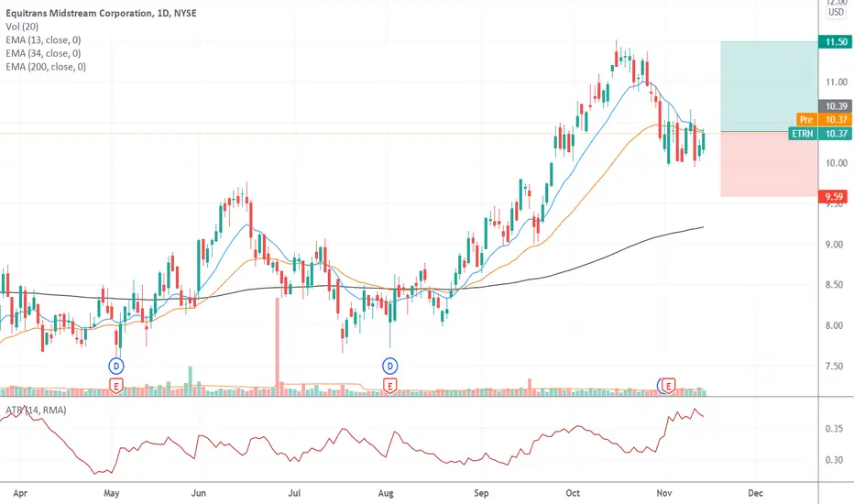Click the 11.00 price axis value

pyautogui.click(x=836, y=82)
